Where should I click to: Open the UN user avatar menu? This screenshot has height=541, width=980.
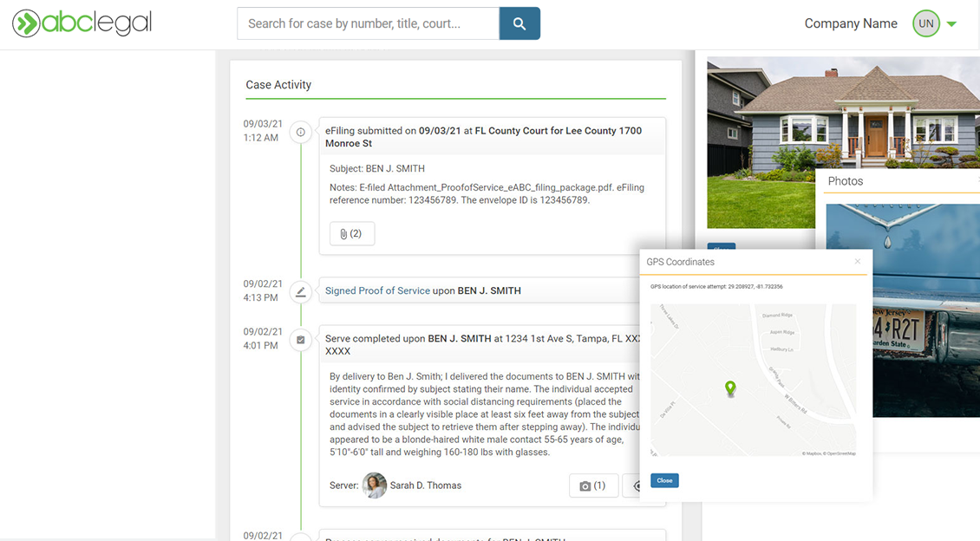point(925,23)
